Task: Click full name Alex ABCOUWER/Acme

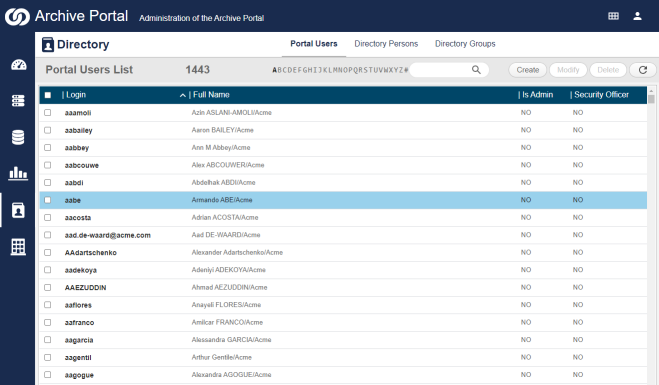Action: coord(228,165)
